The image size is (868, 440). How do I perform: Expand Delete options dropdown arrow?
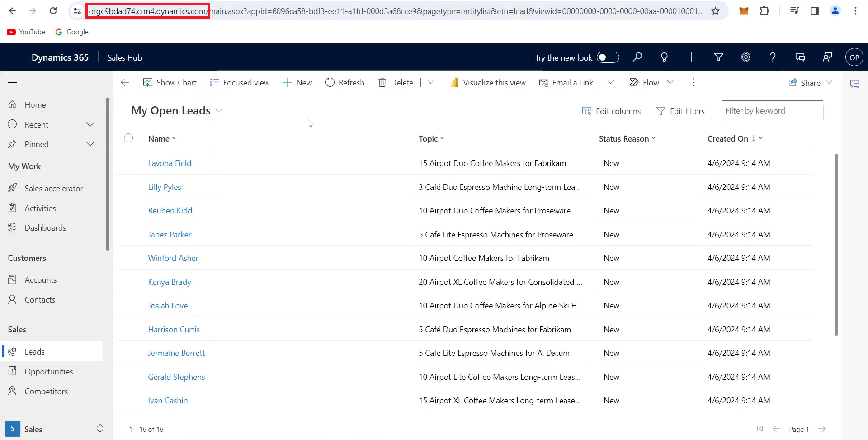click(431, 82)
